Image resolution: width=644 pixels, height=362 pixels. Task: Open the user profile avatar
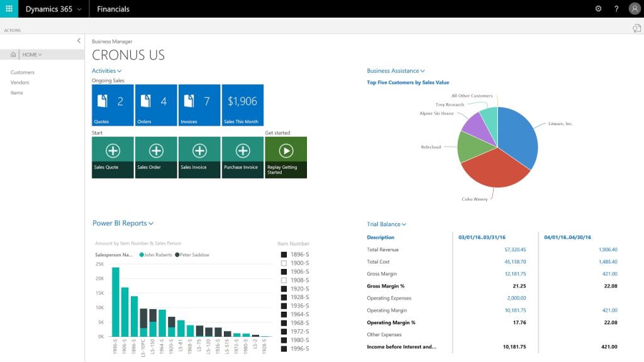point(635,9)
